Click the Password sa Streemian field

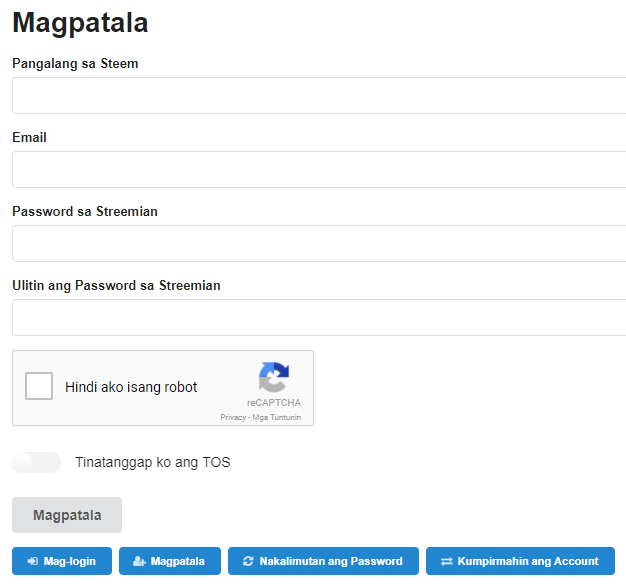[x=319, y=244]
